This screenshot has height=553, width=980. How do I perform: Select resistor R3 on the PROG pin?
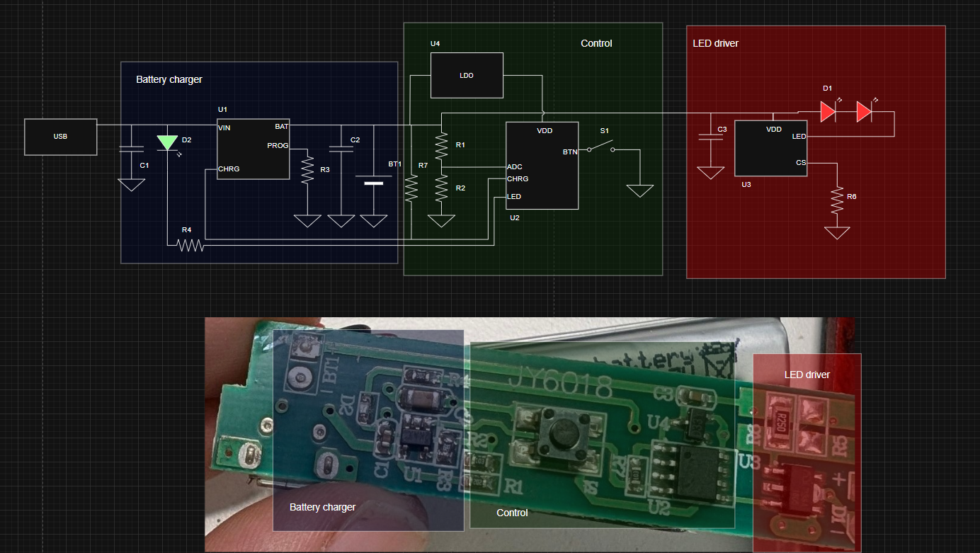point(307,171)
